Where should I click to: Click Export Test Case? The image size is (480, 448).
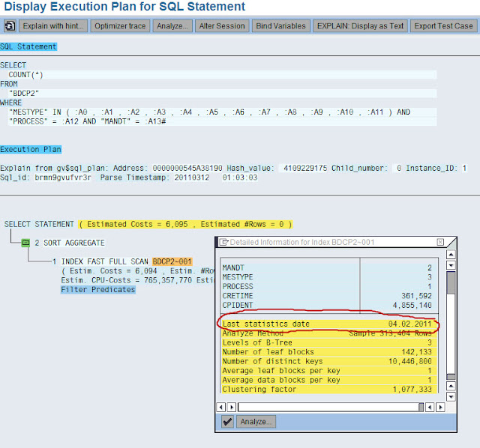pyautogui.click(x=443, y=26)
